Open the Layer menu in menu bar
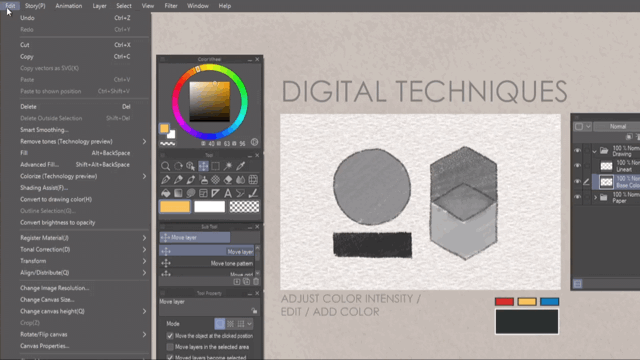 tap(99, 6)
